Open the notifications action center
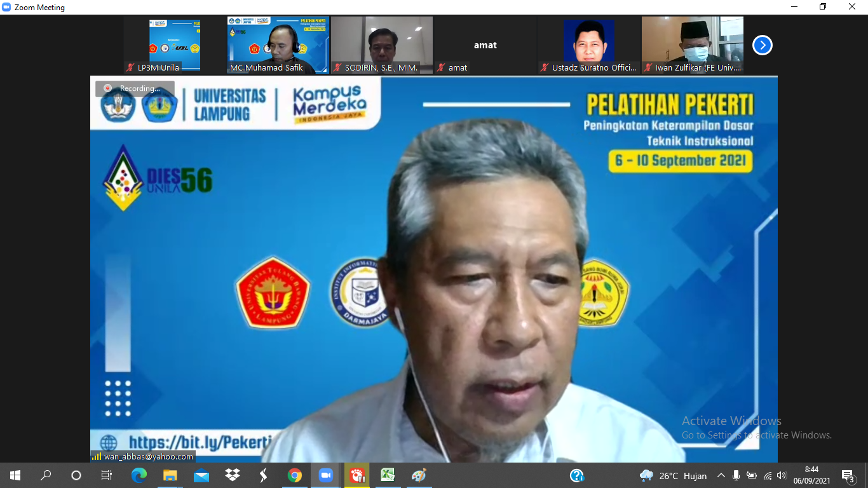The height and width of the screenshot is (488, 868). point(848,475)
